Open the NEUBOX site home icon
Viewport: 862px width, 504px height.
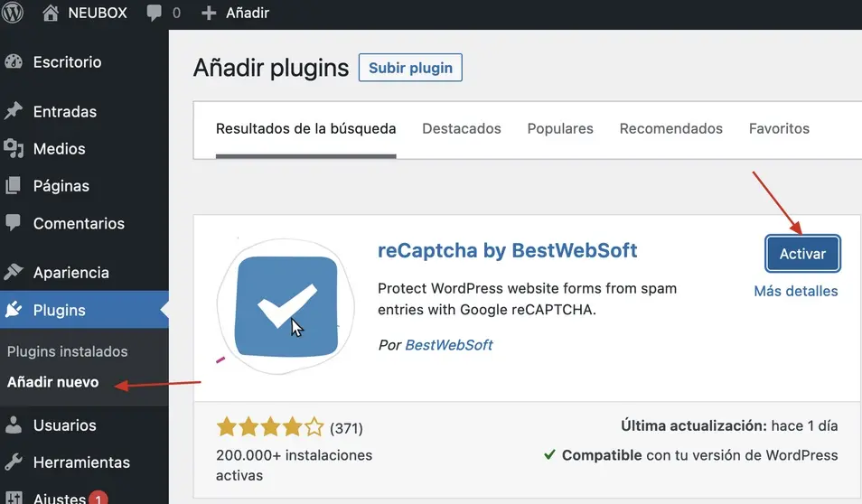pos(51,13)
